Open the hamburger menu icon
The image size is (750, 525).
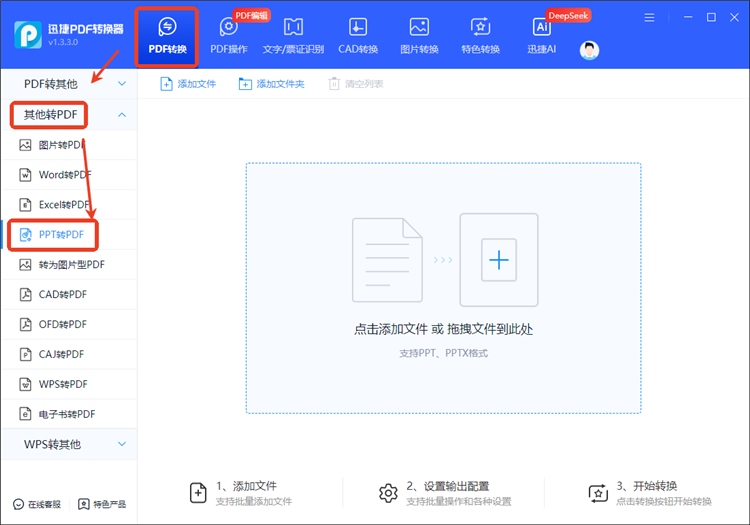click(649, 18)
